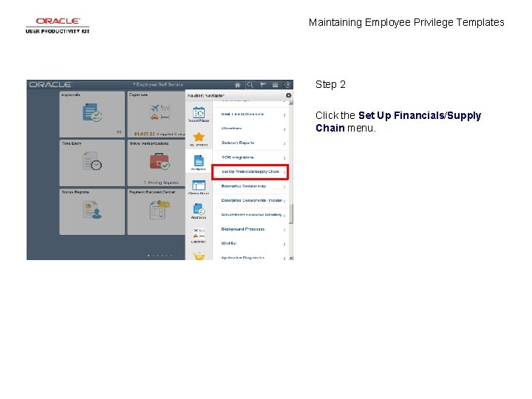
Task: Open Enterprise Components menu
Action: coord(250,187)
